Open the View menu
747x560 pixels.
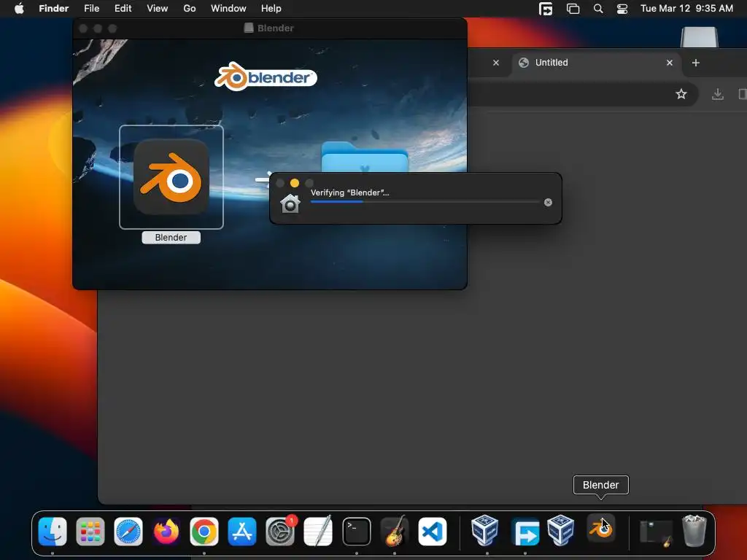tap(158, 9)
